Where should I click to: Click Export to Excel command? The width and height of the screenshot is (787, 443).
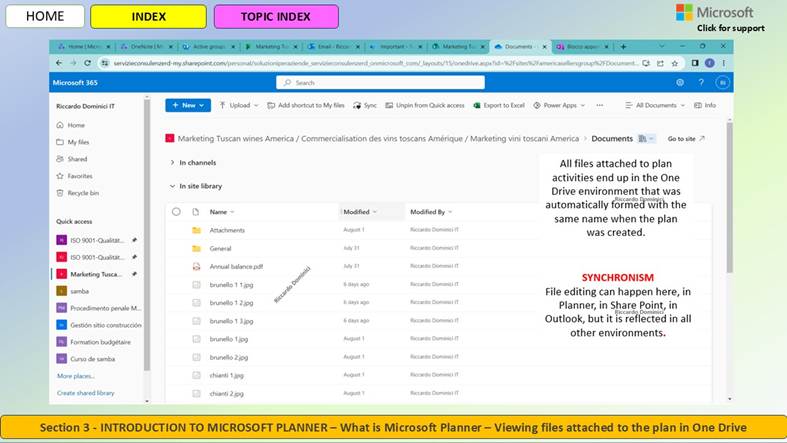pos(499,105)
